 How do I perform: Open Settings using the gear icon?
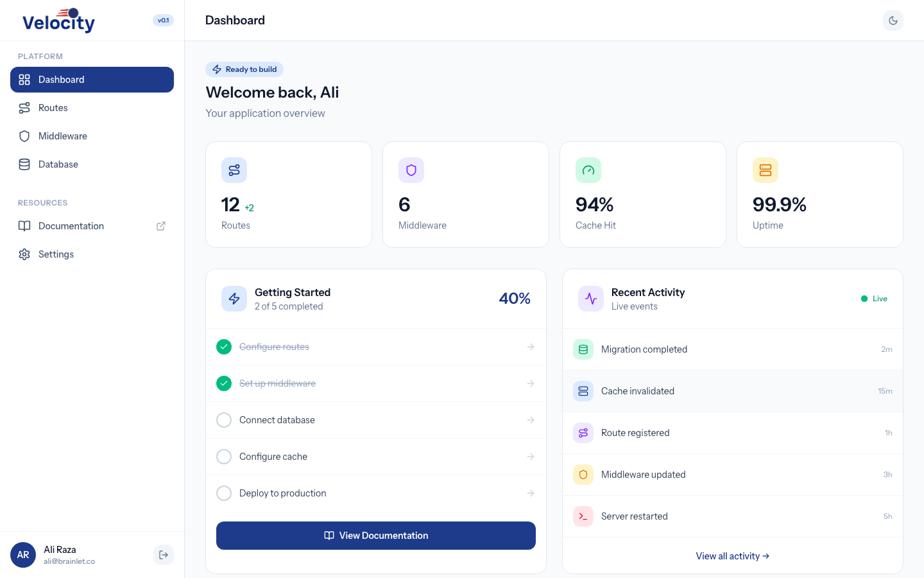24,254
